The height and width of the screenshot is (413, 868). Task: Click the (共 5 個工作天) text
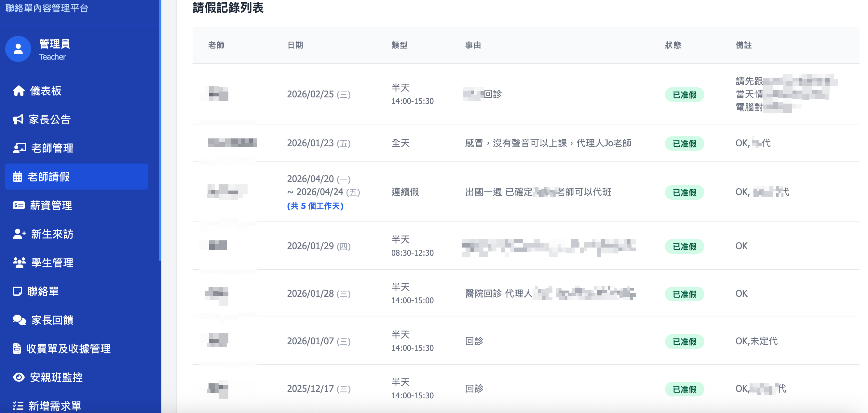click(x=315, y=206)
